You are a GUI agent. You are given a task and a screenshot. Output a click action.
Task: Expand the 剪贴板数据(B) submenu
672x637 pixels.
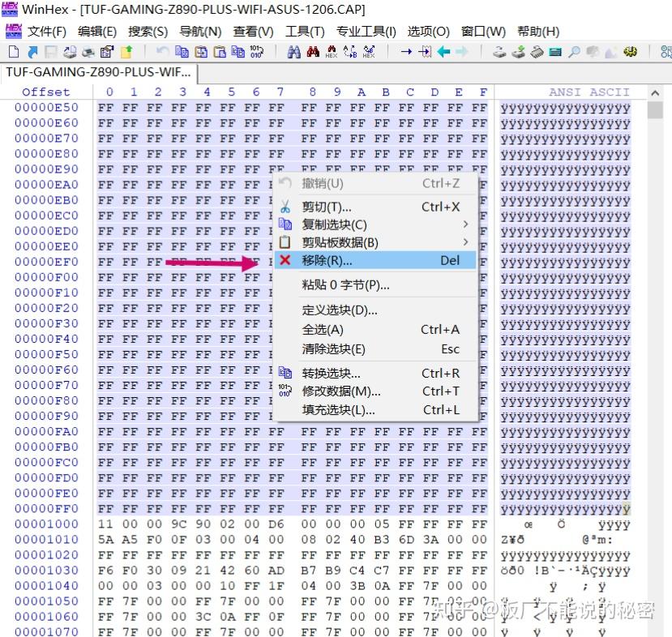point(376,242)
